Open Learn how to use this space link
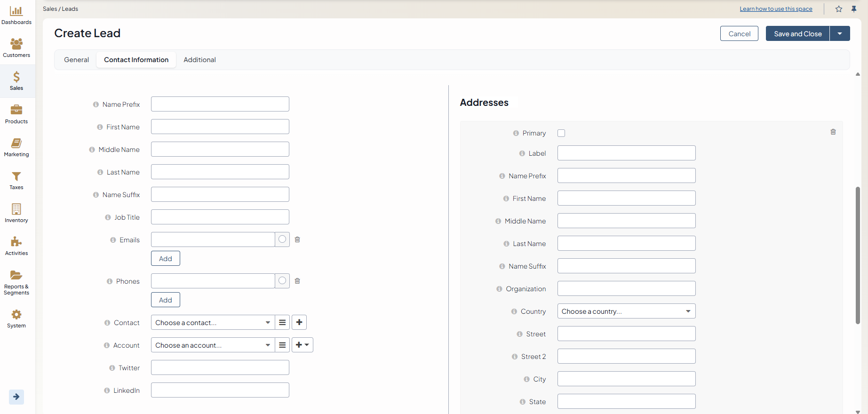The height and width of the screenshot is (414, 868). click(x=776, y=9)
